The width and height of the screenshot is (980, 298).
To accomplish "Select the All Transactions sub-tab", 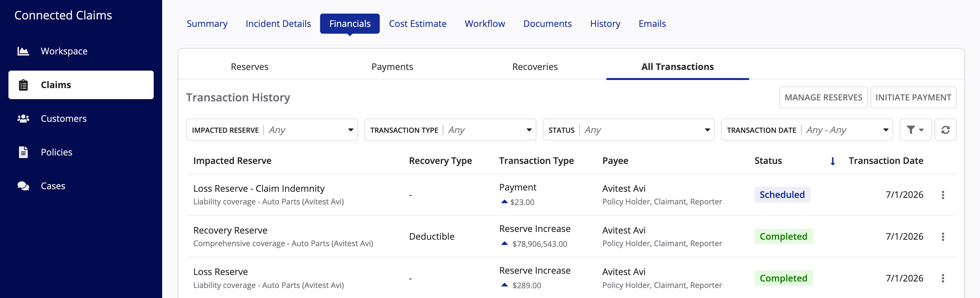I will (677, 67).
